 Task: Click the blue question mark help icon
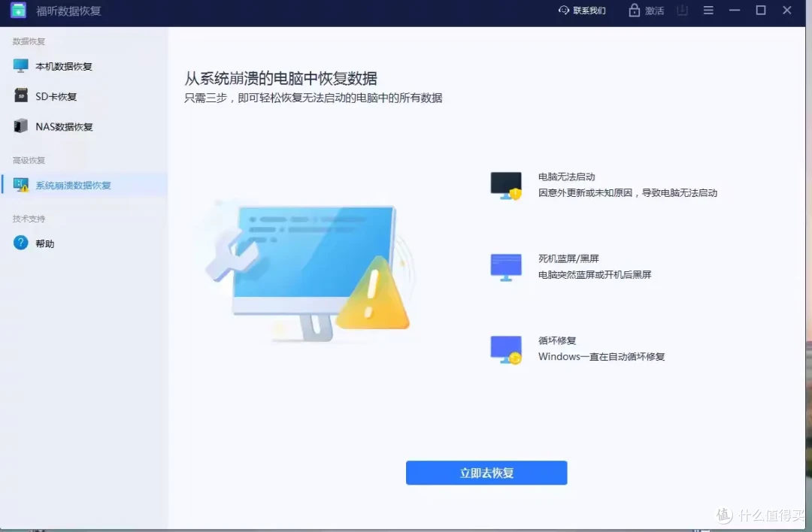pos(21,243)
